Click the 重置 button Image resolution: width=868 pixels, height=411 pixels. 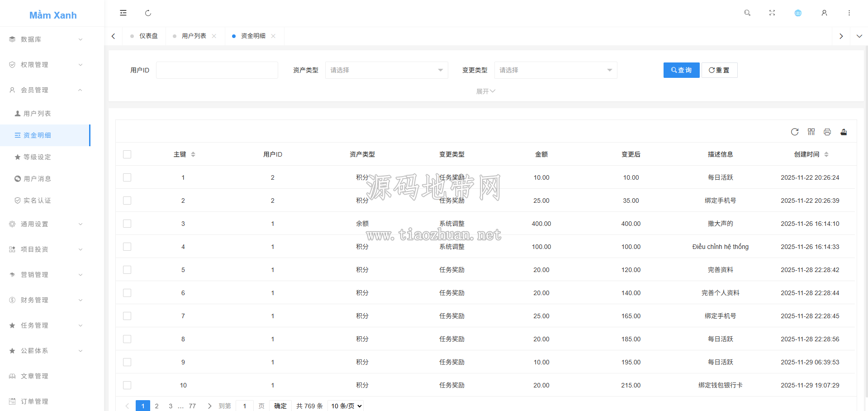pyautogui.click(x=719, y=70)
